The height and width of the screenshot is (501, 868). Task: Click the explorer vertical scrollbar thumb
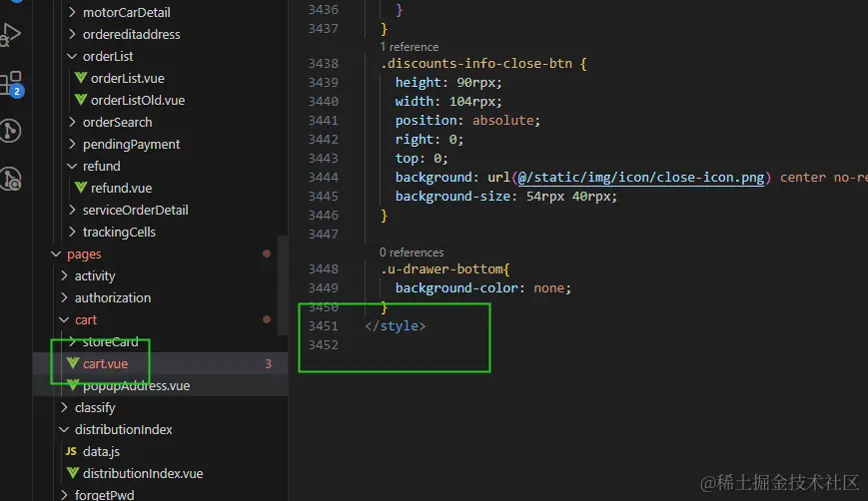coord(283,285)
